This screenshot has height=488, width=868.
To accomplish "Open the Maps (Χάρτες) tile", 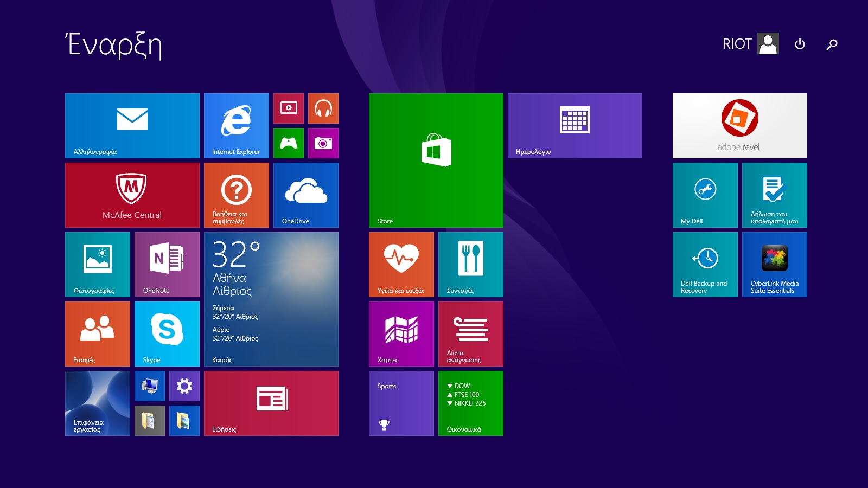I will pyautogui.click(x=401, y=334).
